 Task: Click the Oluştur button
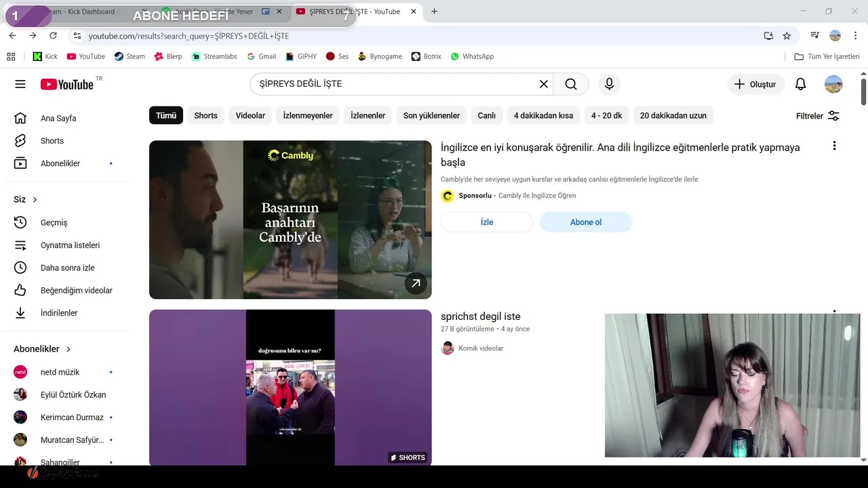755,84
